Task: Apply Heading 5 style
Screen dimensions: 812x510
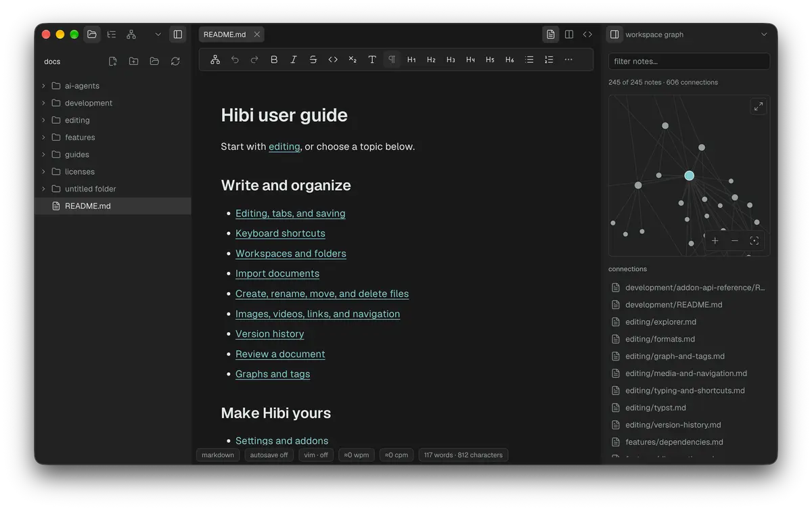Action: [x=490, y=60]
